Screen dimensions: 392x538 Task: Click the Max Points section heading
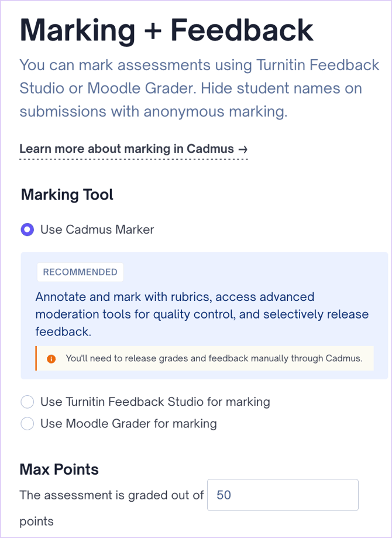click(x=59, y=469)
